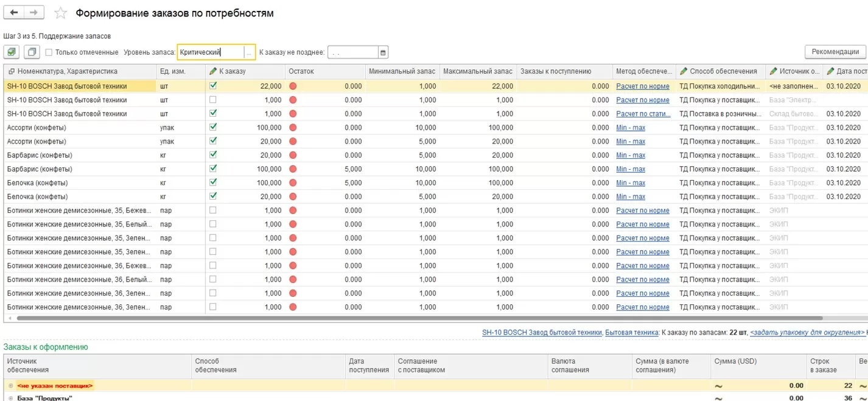Expand the База "Продукты" order group
The height and width of the screenshot is (401, 868).
[10, 398]
